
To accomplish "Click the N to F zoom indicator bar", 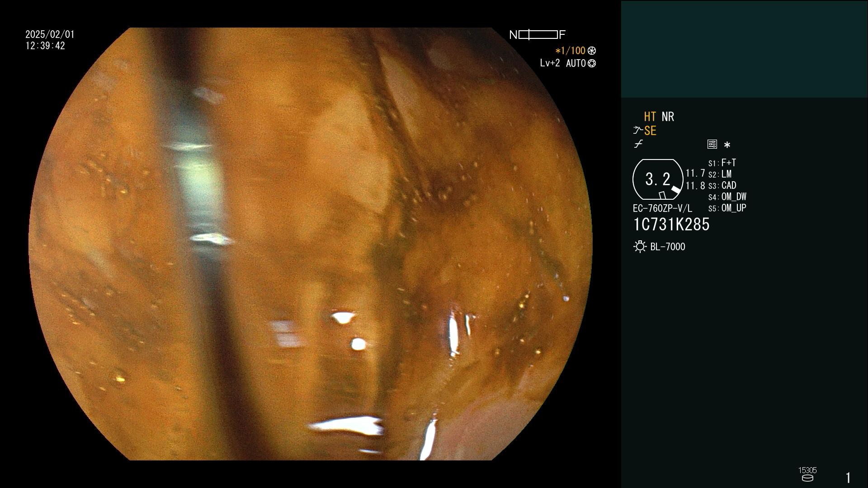I will (x=538, y=35).
